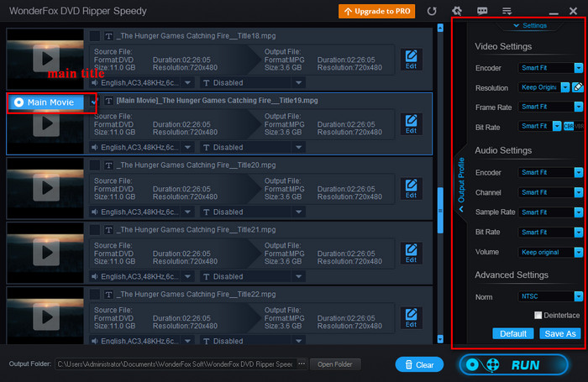Screen dimensions: 588x382
Task: Open audio track dropdown for Title21
Action: point(188,277)
